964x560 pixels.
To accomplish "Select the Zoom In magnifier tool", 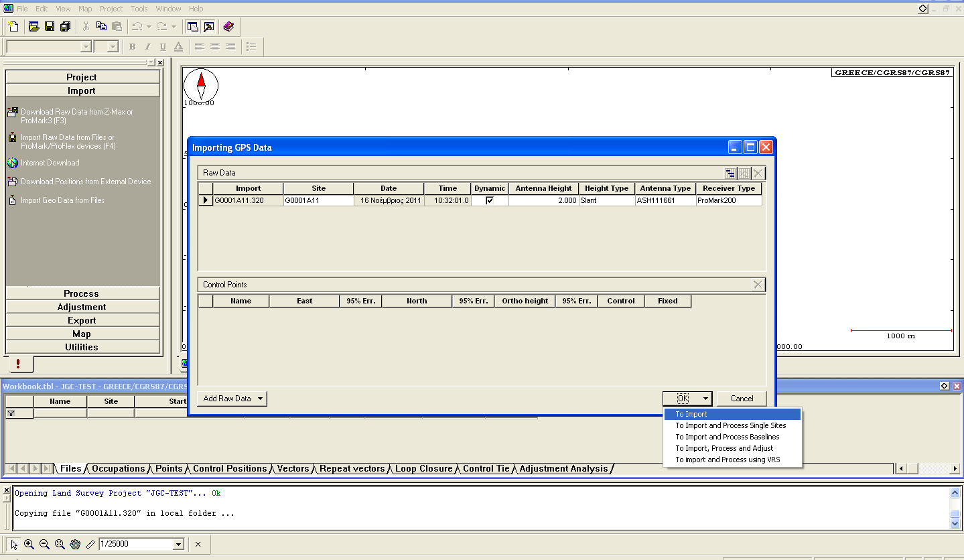I will coord(29,544).
